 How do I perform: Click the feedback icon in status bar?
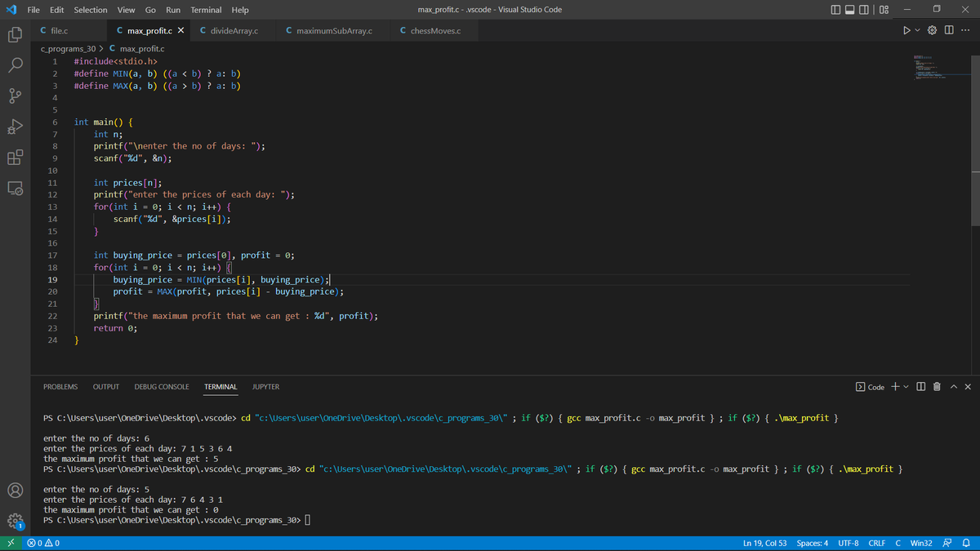click(x=948, y=543)
